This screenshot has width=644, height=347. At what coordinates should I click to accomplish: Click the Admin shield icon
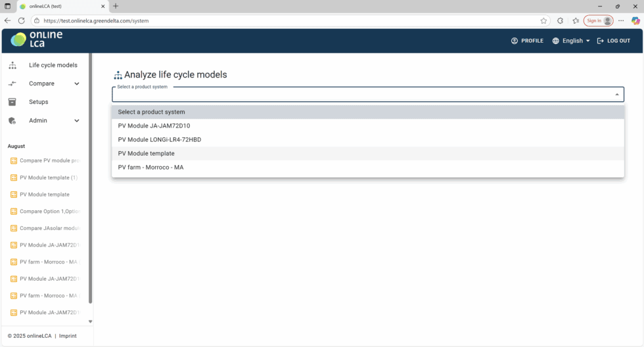coord(12,121)
